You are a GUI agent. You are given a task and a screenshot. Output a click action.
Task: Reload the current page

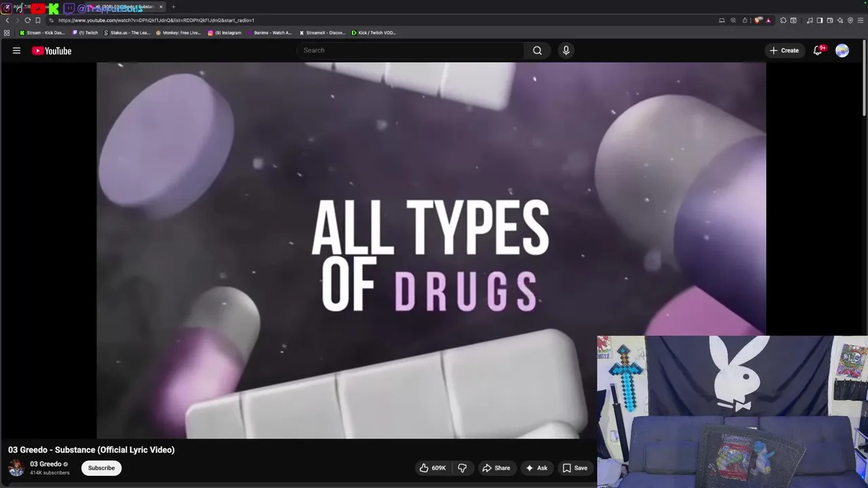coord(27,20)
